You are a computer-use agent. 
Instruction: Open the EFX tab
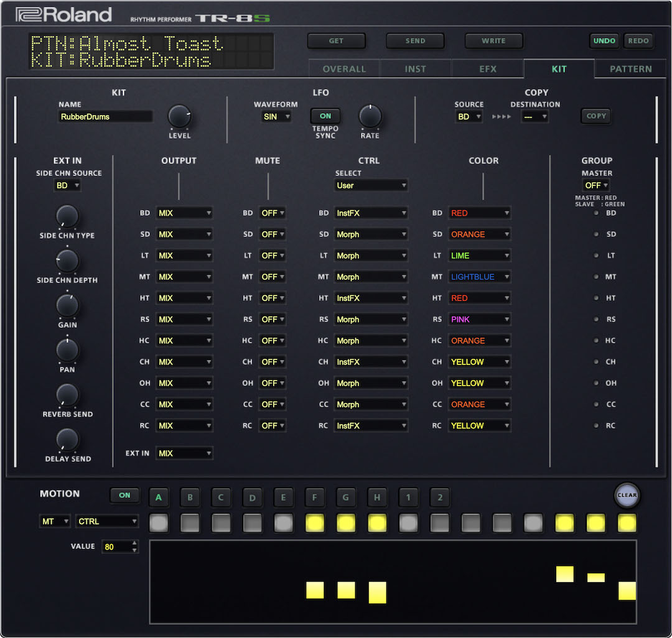(488, 69)
